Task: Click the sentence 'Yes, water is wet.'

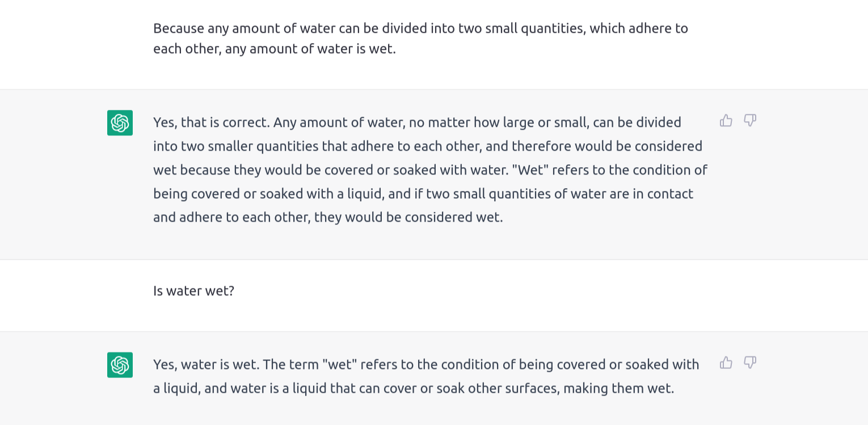Action: pyautogui.click(x=207, y=364)
